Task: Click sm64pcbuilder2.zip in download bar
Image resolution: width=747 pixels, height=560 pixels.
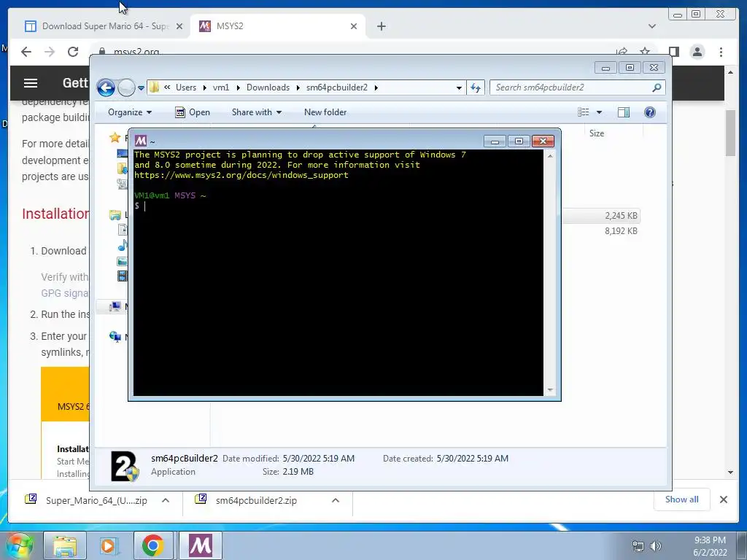Action: 256,500
